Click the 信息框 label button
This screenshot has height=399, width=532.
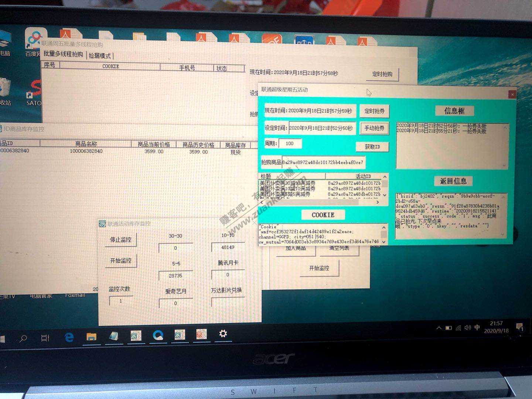(454, 111)
